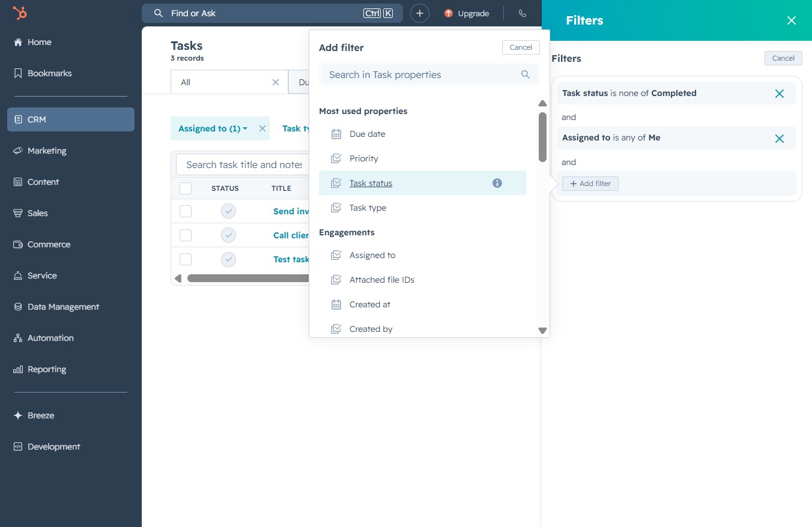Viewport: 812px width, 527px height.
Task: Select CRM in the sidebar
Action: (71, 119)
